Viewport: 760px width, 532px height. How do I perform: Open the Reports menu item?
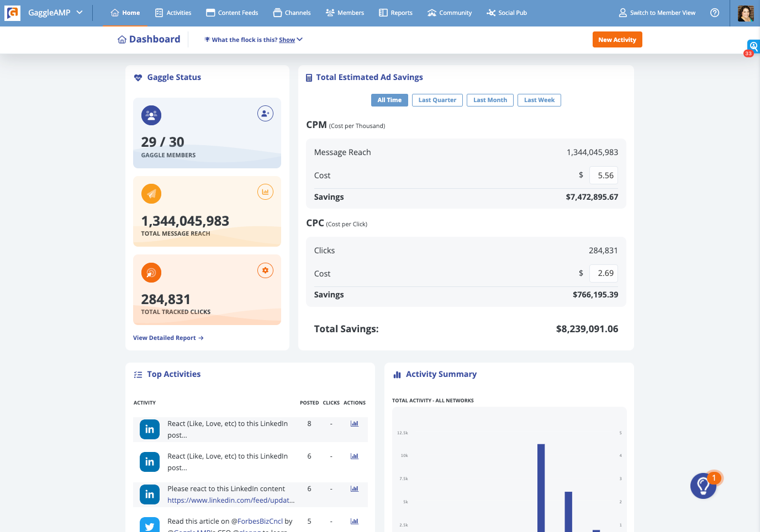click(x=396, y=13)
